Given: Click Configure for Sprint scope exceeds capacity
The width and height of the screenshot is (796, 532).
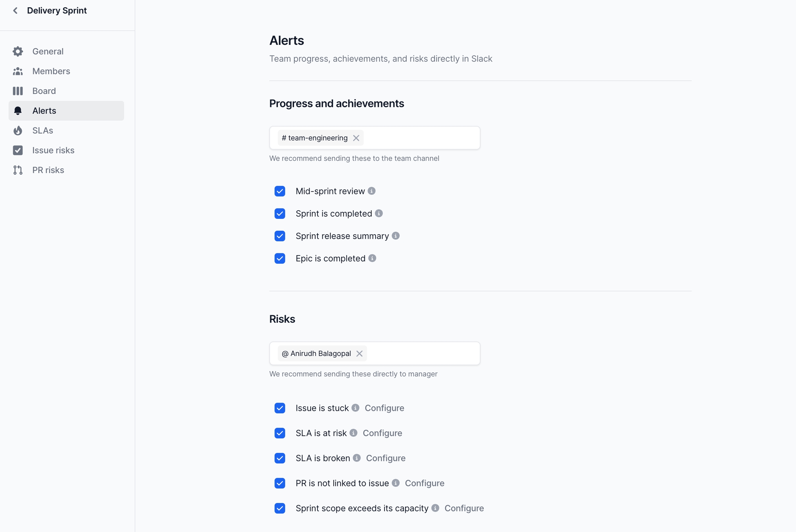Looking at the screenshot, I should click(464, 508).
